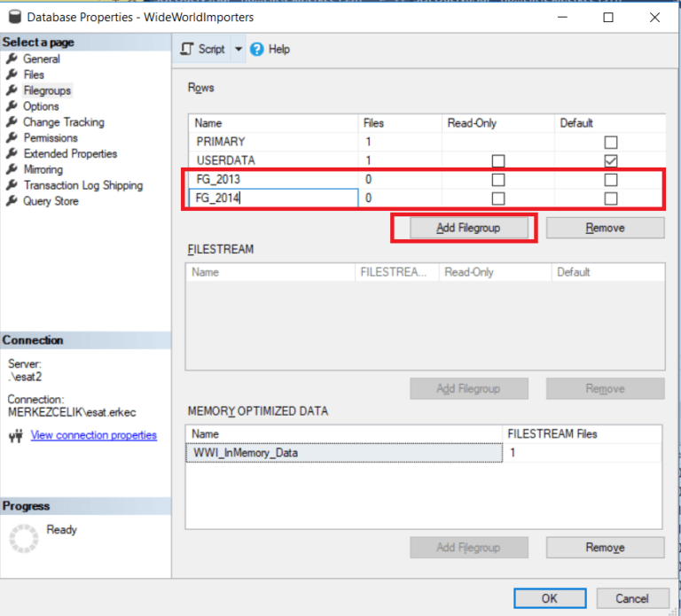
Task: Click Remove under Memory Optimized Data
Action: (x=605, y=547)
